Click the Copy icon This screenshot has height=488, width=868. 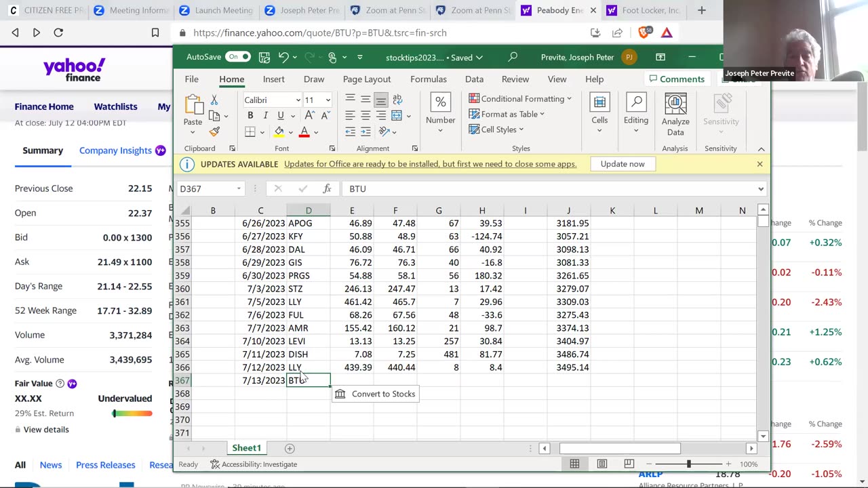tap(214, 116)
